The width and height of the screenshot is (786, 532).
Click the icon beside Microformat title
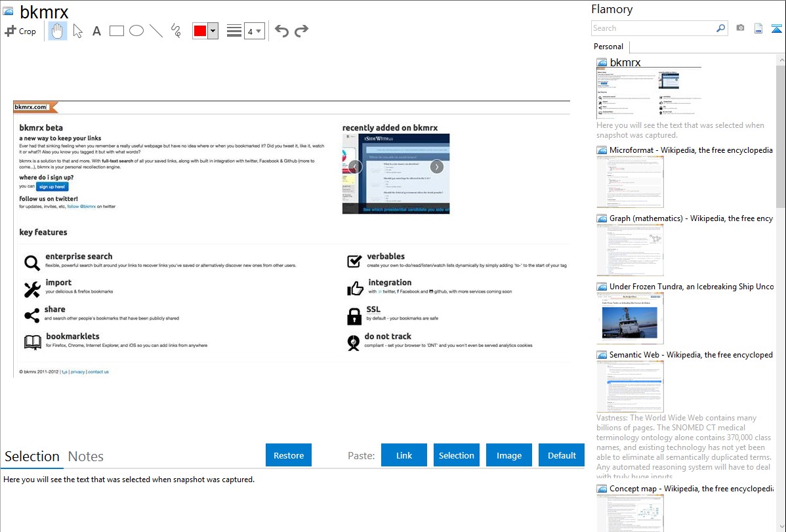click(x=602, y=150)
